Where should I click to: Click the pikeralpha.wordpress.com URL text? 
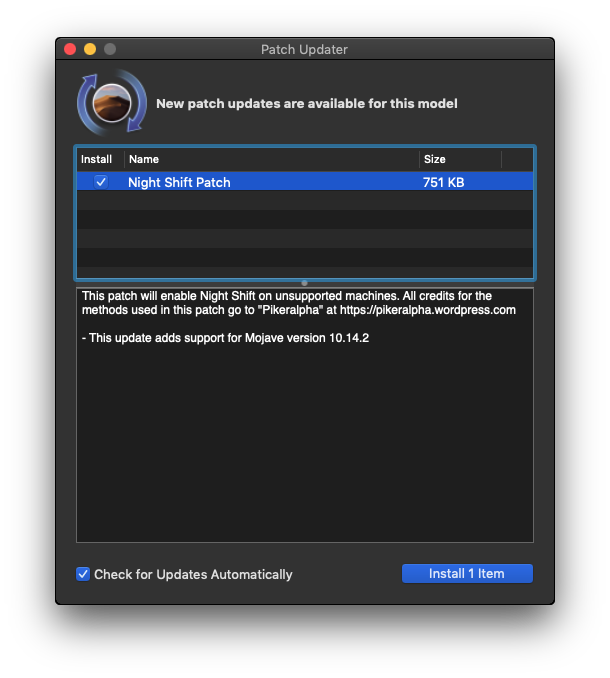(428, 310)
